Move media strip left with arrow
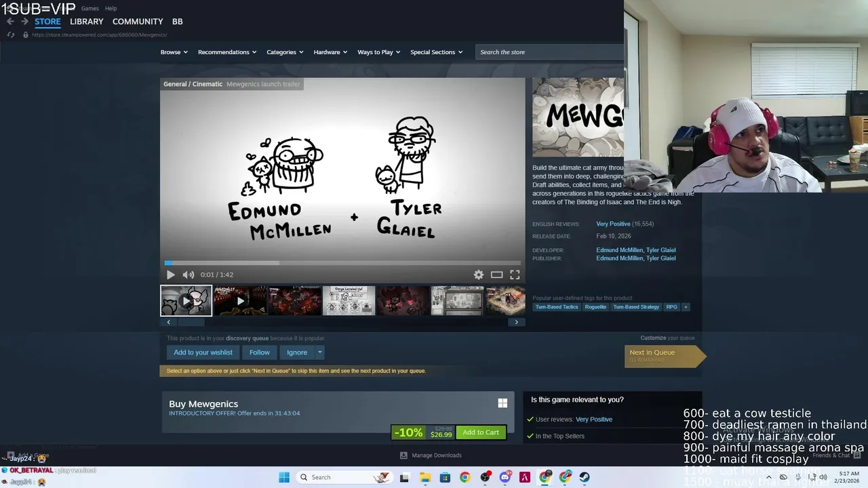This screenshot has height=488, width=868. [168, 322]
